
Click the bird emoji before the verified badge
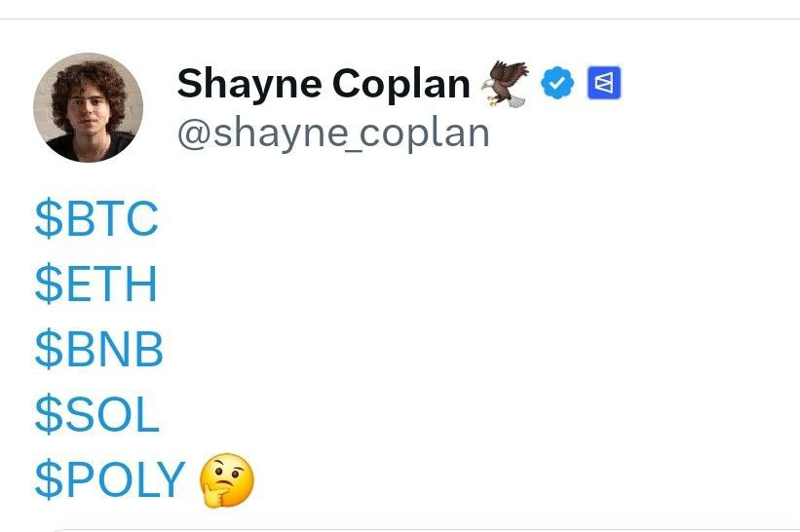click(506, 83)
